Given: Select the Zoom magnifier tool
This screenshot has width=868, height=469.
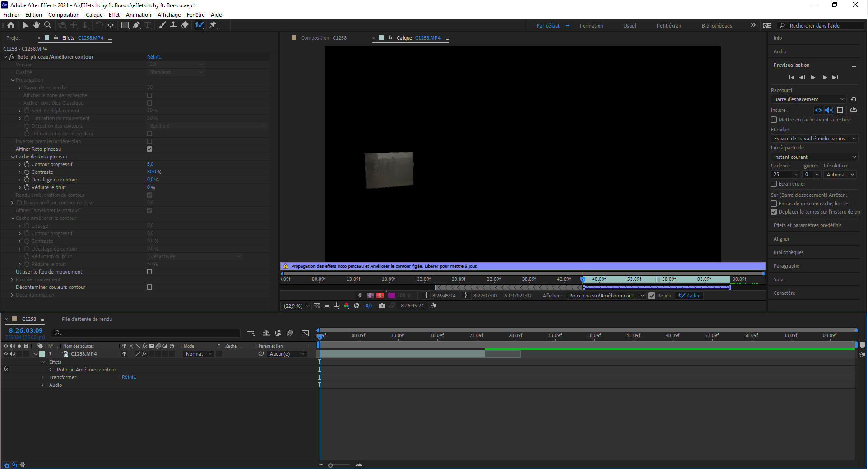Looking at the screenshot, I should click(47, 25).
